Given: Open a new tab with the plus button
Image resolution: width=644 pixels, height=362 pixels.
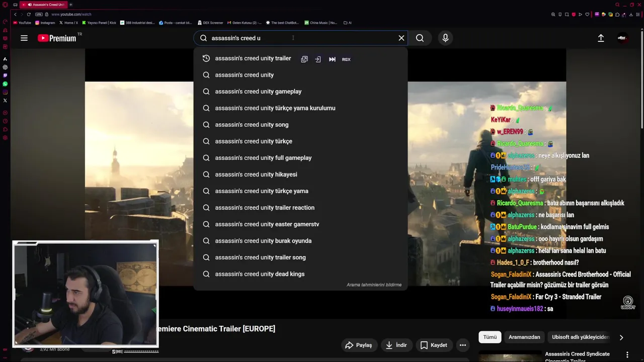Looking at the screenshot, I should tap(70, 5).
